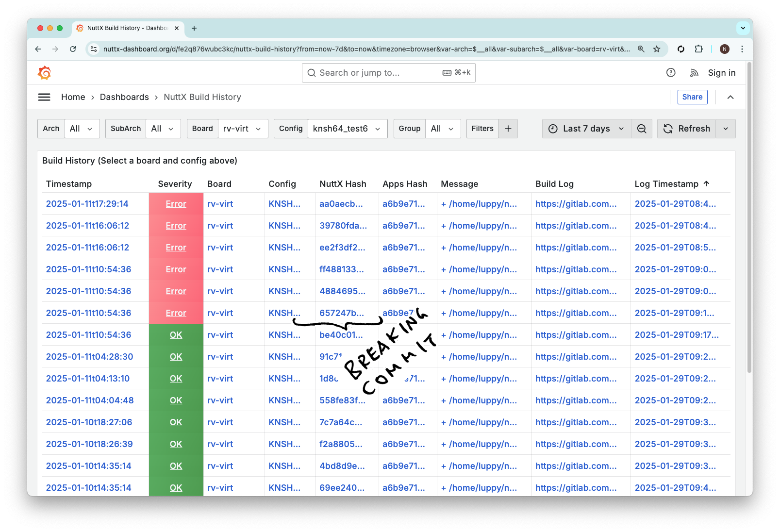780x532 pixels.
Task: Open the help question mark icon
Action: pos(671,73)
